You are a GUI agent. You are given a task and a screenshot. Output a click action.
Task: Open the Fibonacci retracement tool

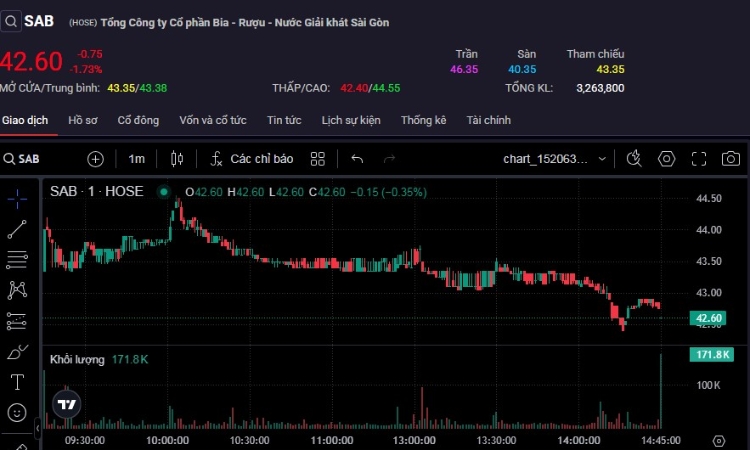pos(17,260)
